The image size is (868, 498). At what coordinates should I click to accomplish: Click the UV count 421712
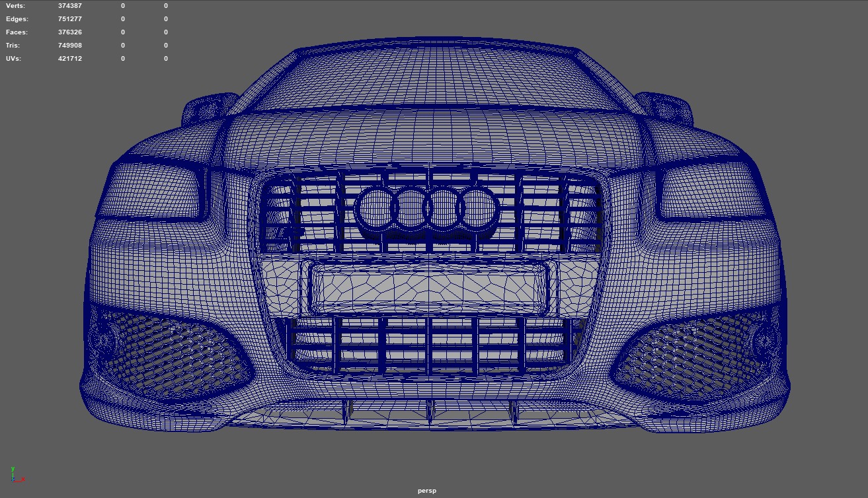tap(69, 59)
